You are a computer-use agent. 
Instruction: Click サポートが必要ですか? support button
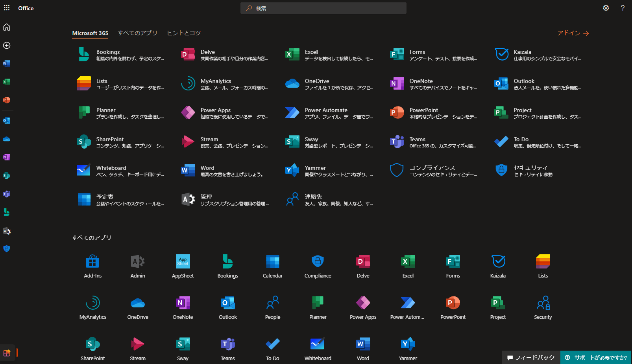pos(596,357)
